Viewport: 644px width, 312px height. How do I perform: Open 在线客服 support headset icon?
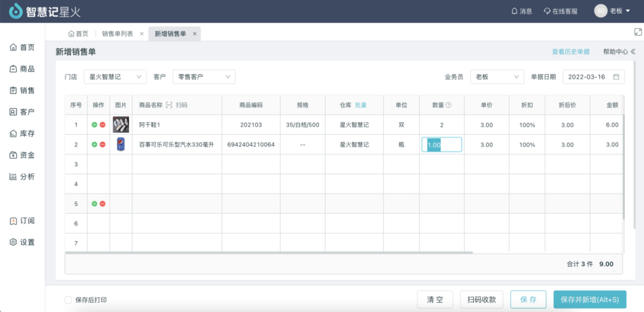546,11
